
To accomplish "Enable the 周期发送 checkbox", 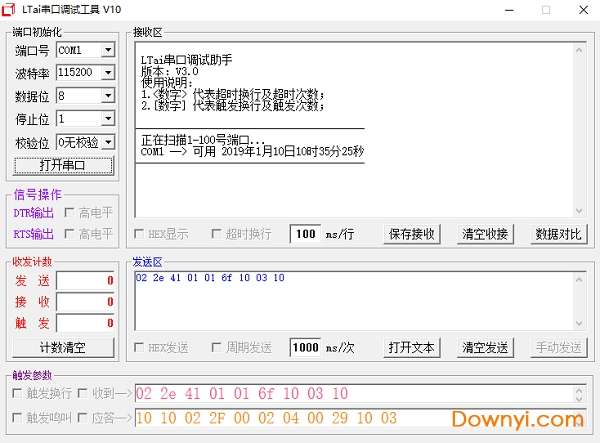I will [216, 348].
